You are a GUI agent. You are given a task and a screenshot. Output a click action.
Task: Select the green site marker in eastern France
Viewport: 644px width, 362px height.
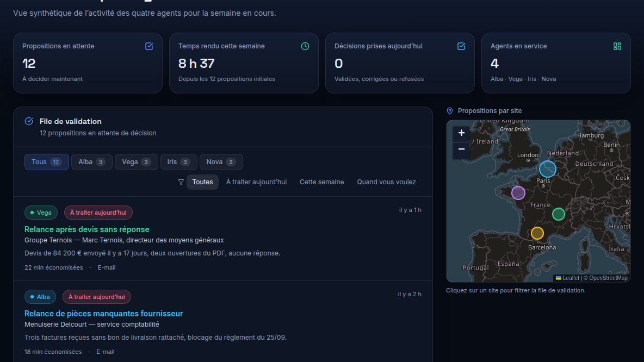coord(559,214)
